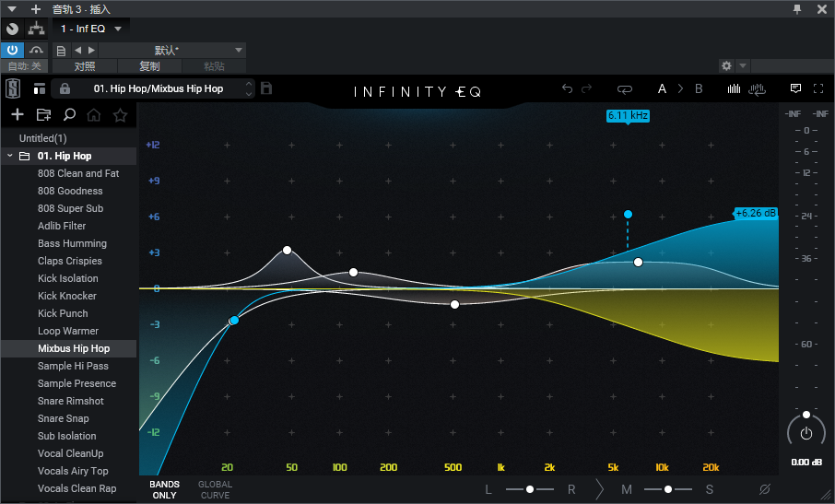The image size is (835, 504).
Task: Select the B state
Action: tap(699, 88)
